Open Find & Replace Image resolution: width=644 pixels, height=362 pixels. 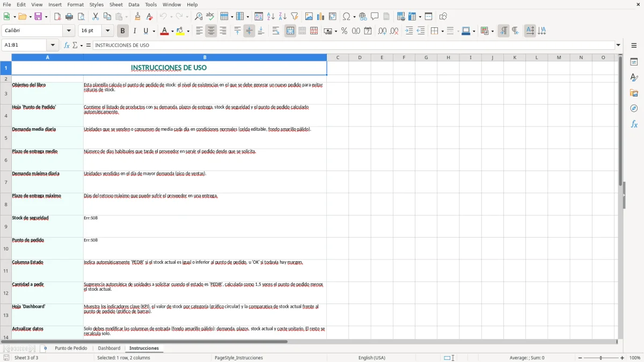199,17
